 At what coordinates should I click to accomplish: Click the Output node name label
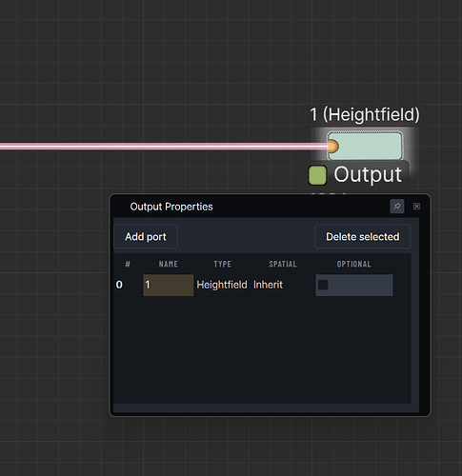tap(368, 174)
